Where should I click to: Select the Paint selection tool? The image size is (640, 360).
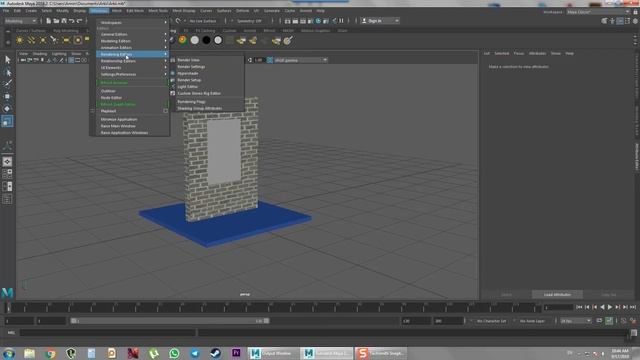tap(7, 84)
